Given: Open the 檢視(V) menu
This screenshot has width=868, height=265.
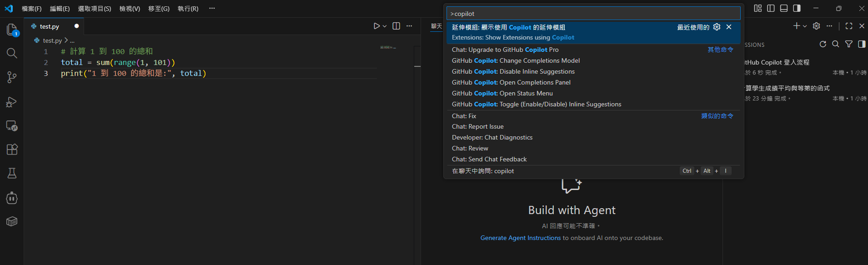Looking at the screenshot, I should 130,9.
